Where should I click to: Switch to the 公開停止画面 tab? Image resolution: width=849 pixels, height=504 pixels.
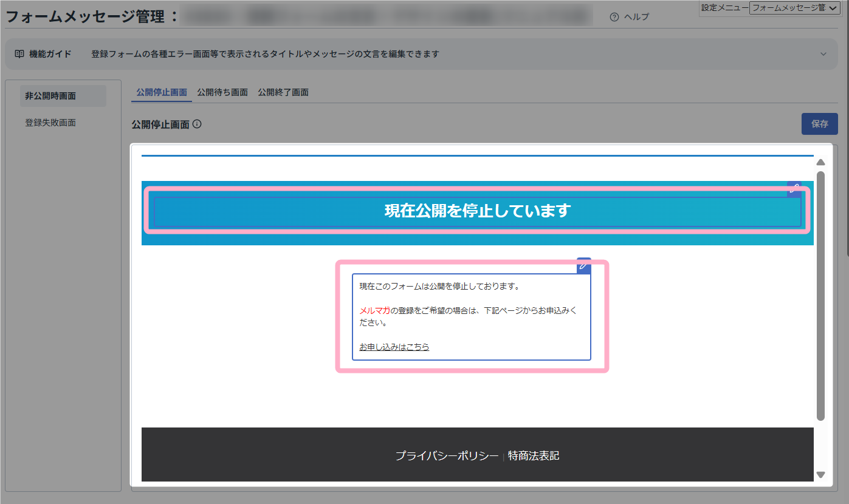click(x=162, y=92)
